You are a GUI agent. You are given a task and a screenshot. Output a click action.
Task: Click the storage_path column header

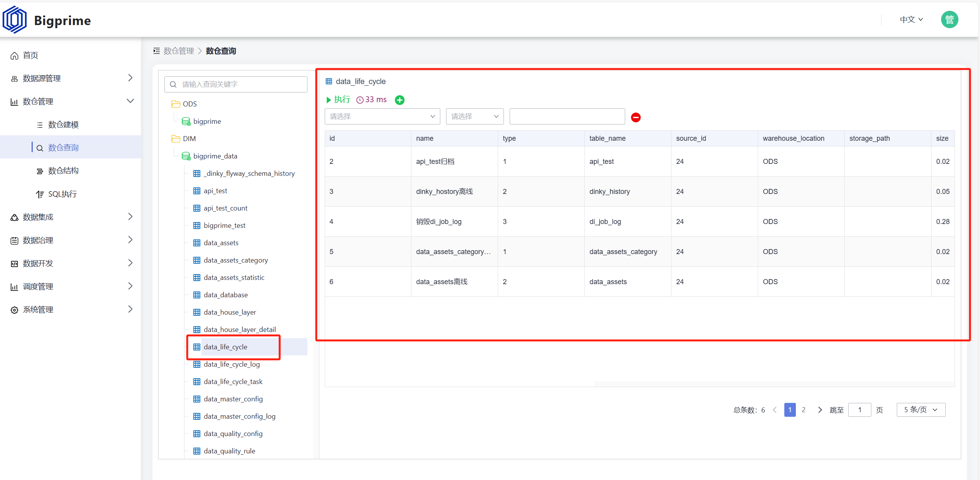click(x=888, y=138)
